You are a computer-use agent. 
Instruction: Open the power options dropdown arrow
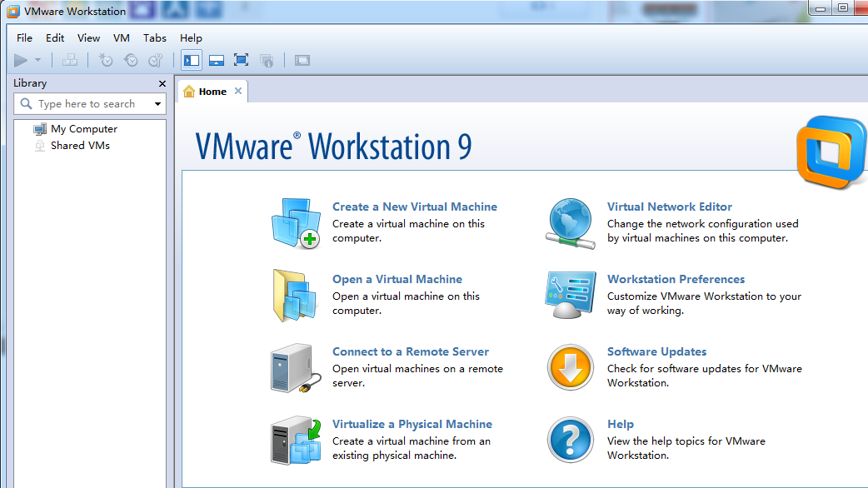click(37, 60)
